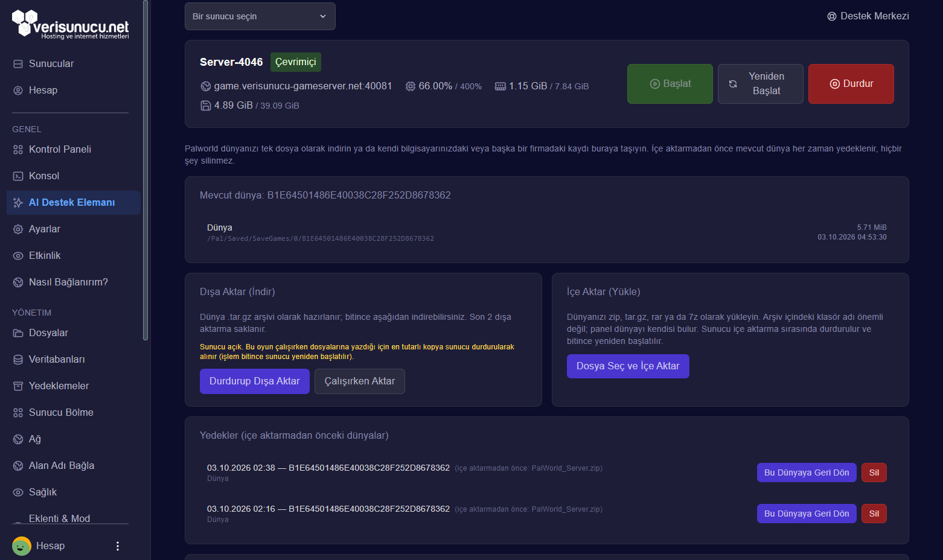943x560 pixels.
Task: Click the Sağlık eye icon
Action: click(18, 492)
